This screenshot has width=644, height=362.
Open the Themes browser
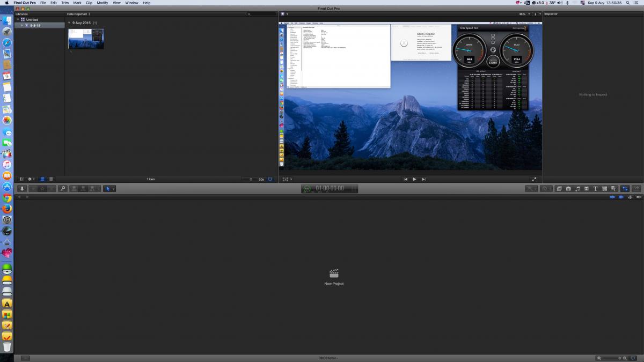(x=613, y=189)
